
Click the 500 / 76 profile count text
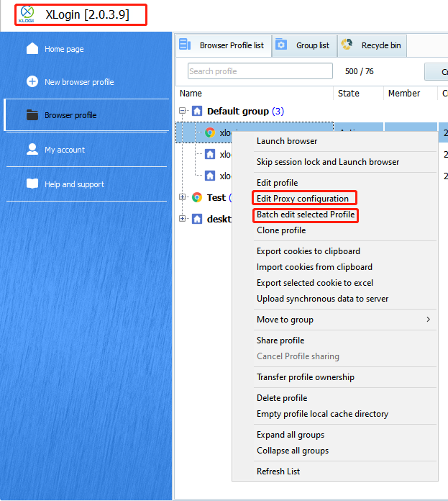click(x=359, y=71)
